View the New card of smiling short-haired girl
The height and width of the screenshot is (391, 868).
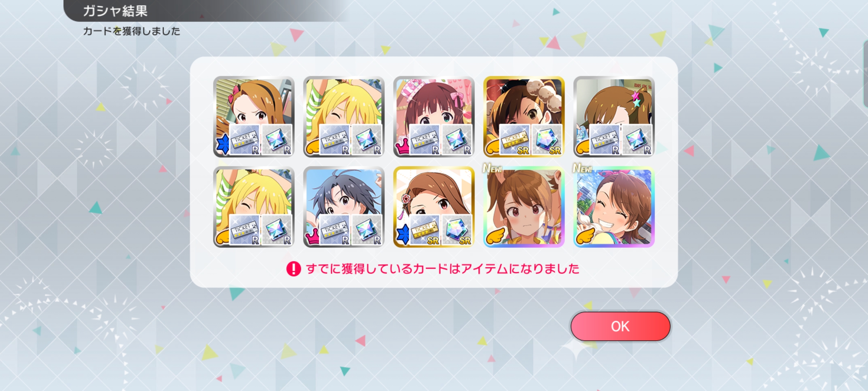coord(614,207)
